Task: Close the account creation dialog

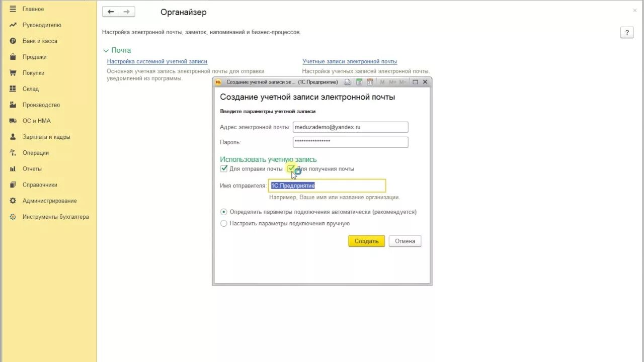Action: click(x=425, y=82)
